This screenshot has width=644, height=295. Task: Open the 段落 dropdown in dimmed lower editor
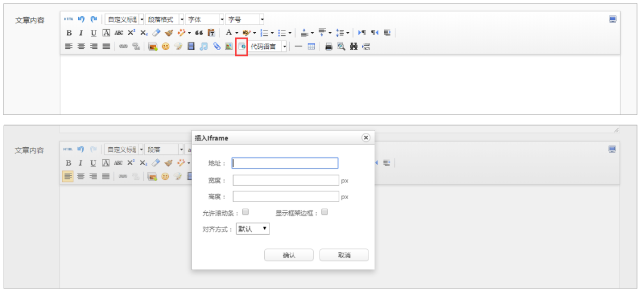pyautogui.click(x=165, y=150)
